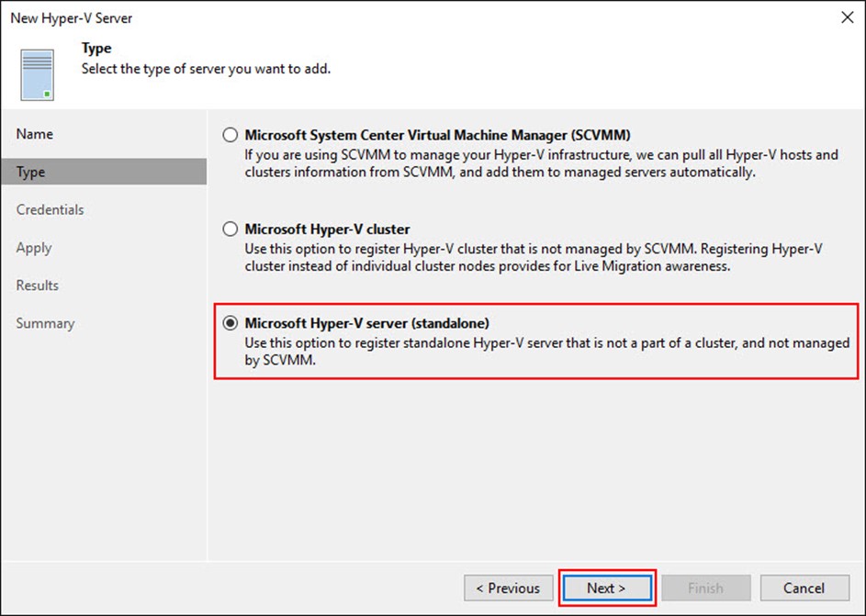866x616 pixels.
Task: Click the Apply step in the sidebar
Action: 34,248
